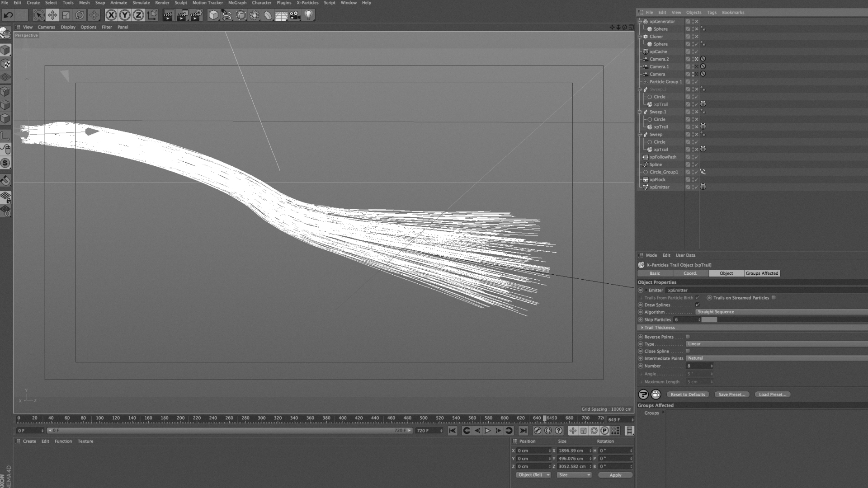The image size is (868, 488).
Task: Activate the Rotate tool in top toolbar
Action: pyautogui.click(x=80, y=15)
